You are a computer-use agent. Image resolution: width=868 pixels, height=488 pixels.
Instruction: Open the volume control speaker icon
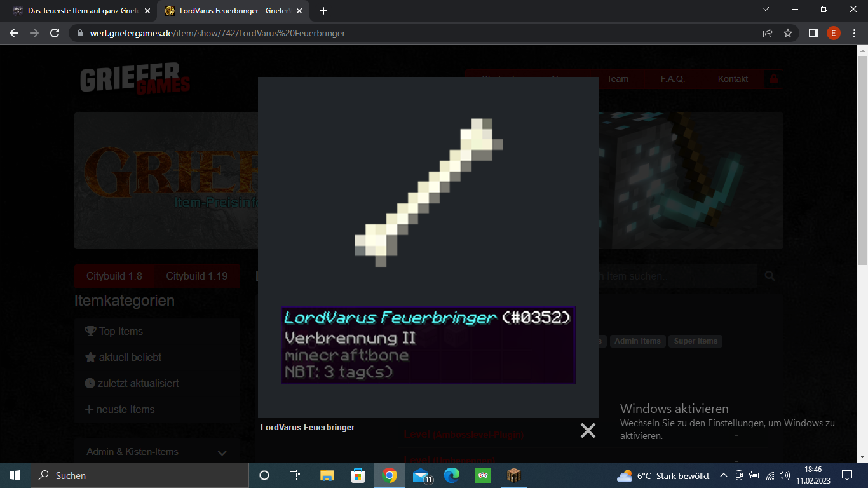pos(785,475)
